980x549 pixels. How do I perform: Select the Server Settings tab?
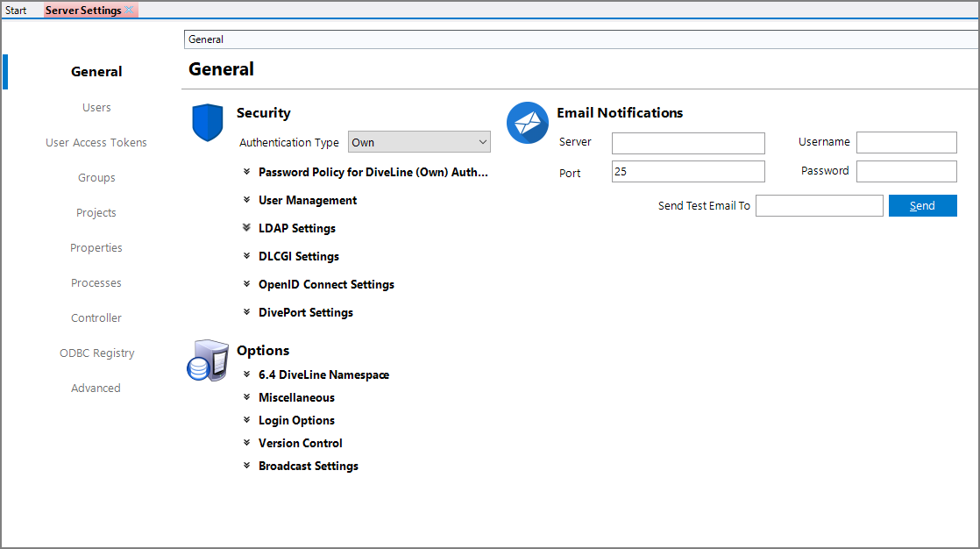tap(83, 10)
